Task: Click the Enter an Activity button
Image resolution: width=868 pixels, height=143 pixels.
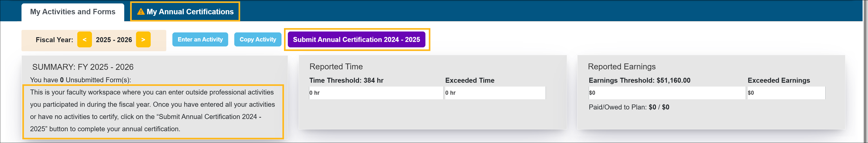Action: point(200,40)
